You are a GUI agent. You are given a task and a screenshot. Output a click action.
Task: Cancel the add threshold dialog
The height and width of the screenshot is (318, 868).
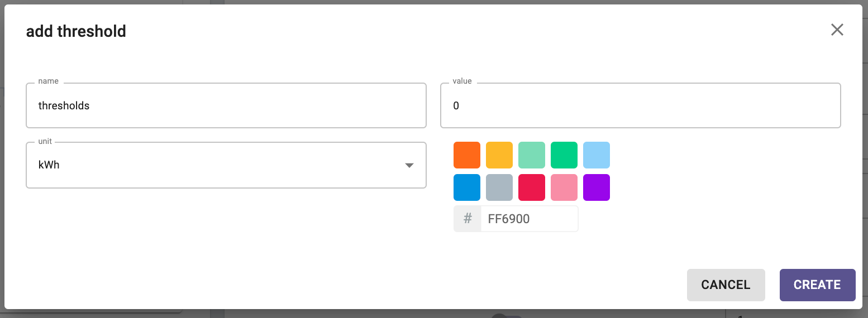pos(726,285)
